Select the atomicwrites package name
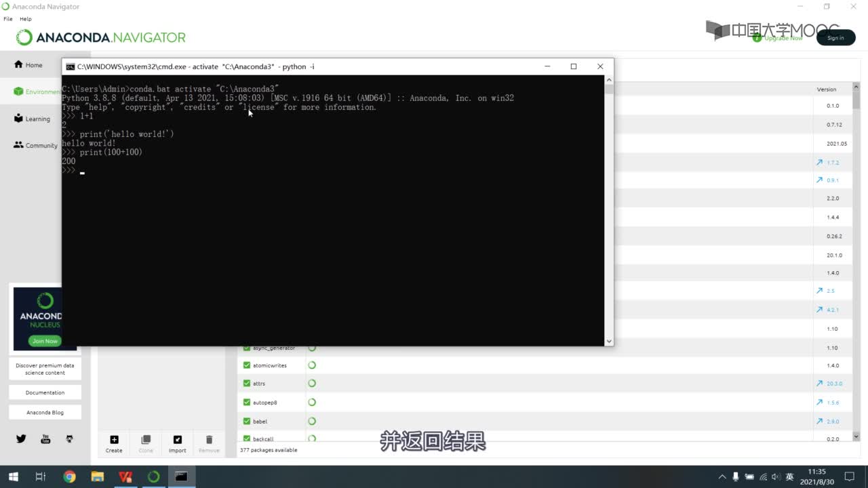 tap(270, 365)
